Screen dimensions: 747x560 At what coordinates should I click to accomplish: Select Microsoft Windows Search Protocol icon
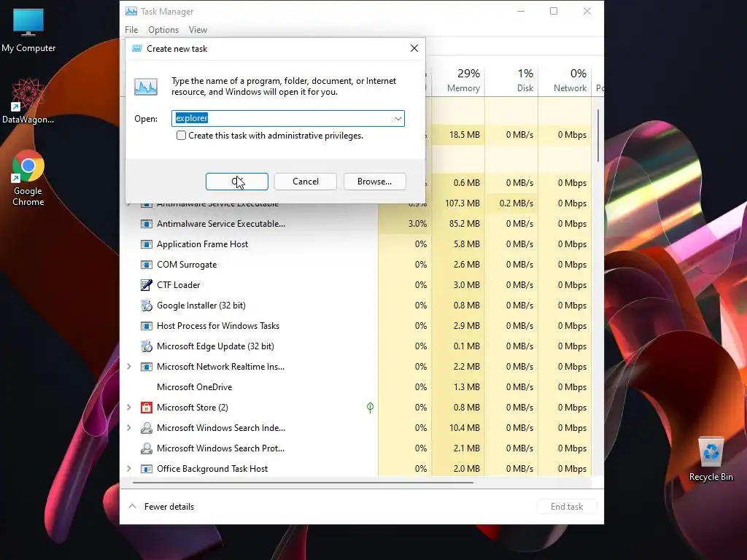tap(146, 448)
